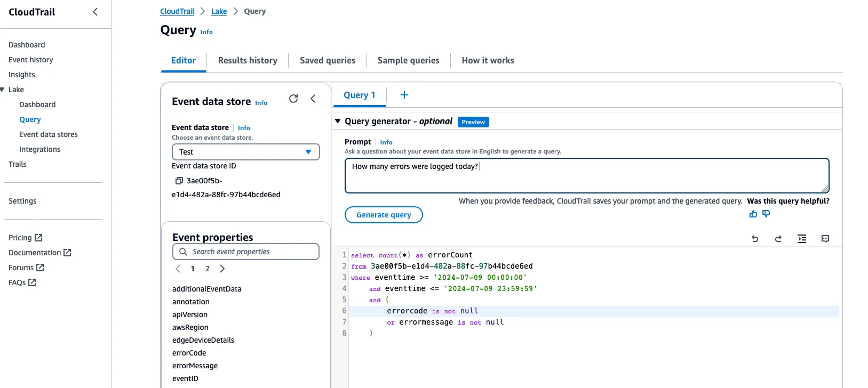The image size is (868, 388).
Task: Give thumbs down feedback on the query
Action: pos(766,214)
